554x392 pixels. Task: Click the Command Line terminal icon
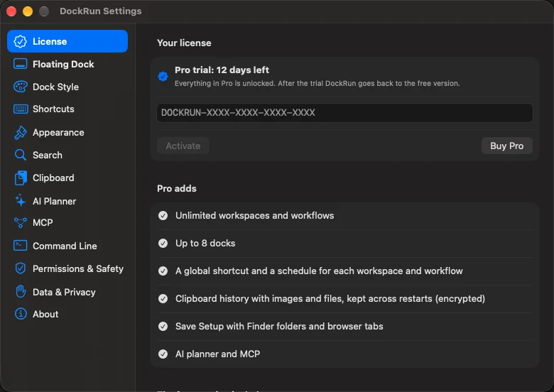[x=20, y=246]
